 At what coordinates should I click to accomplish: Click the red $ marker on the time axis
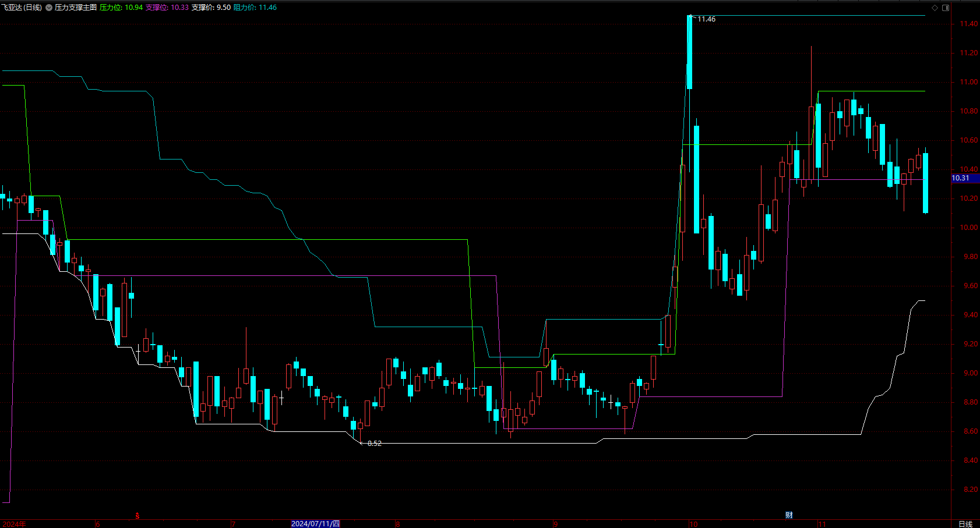click(138, 516)
